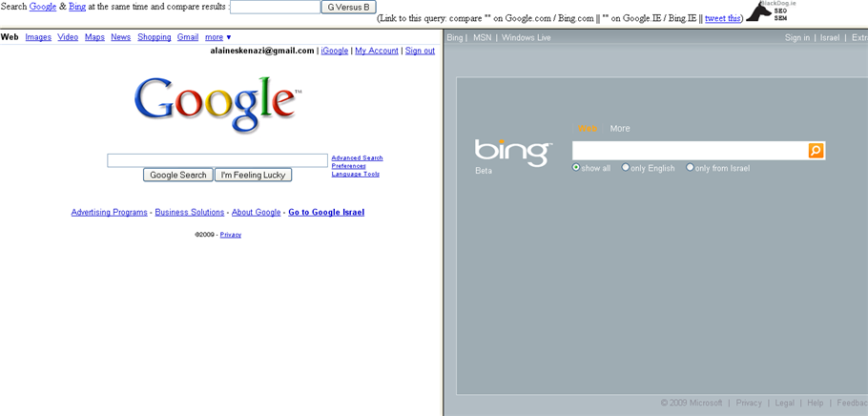Expand the Google 'more' dropdown

[x=218, y=37]
